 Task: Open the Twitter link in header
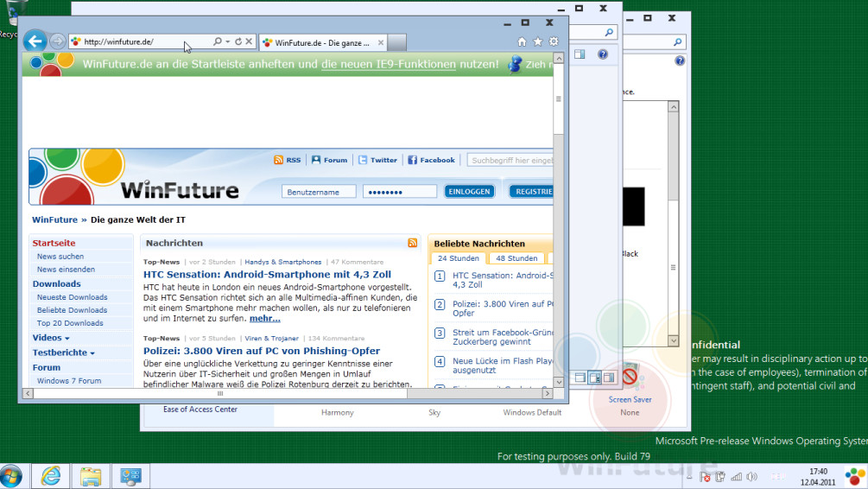coord(377,160)
